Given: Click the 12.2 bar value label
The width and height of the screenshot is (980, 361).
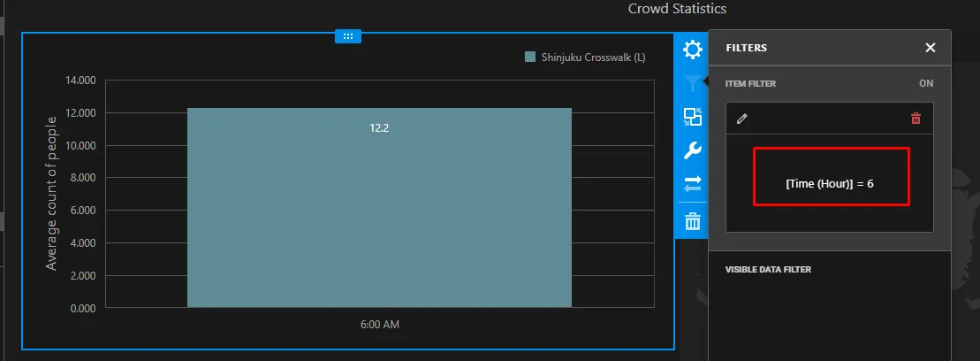Looking at the screenshot, I should click(x=379, y=128).
